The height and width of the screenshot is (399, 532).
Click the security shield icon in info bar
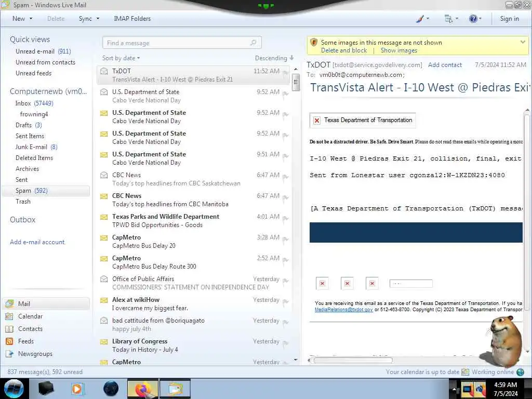click(314, 43)
